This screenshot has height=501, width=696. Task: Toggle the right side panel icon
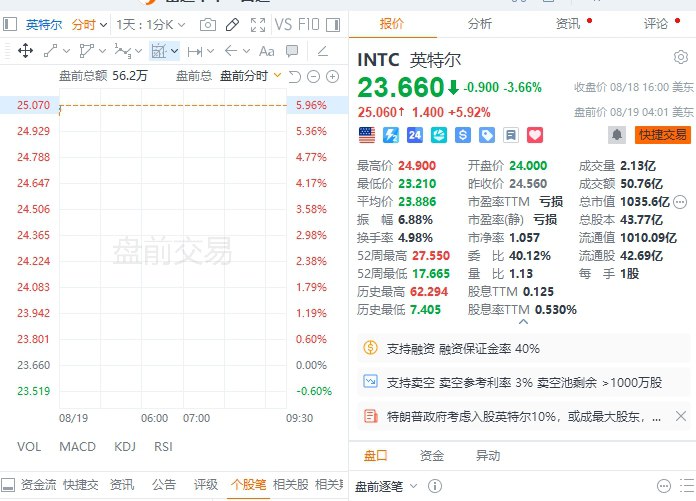pyautogui.click(x=333, y=24)
